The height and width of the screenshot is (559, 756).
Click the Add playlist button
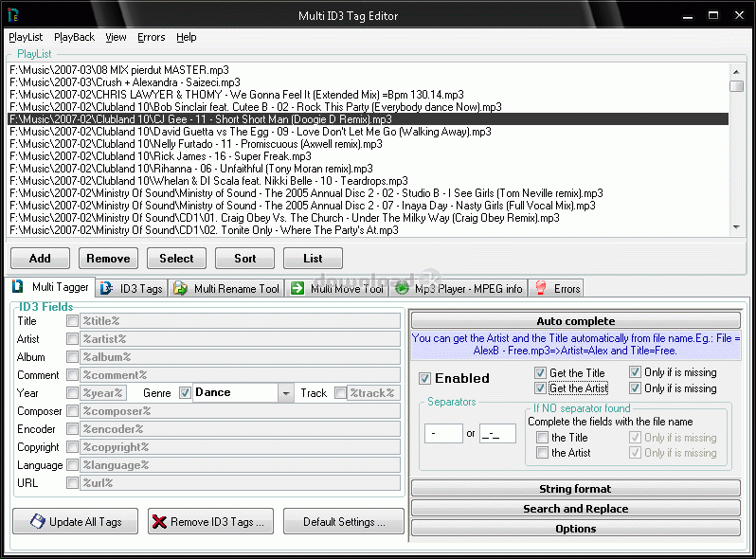tap(40, 259)
